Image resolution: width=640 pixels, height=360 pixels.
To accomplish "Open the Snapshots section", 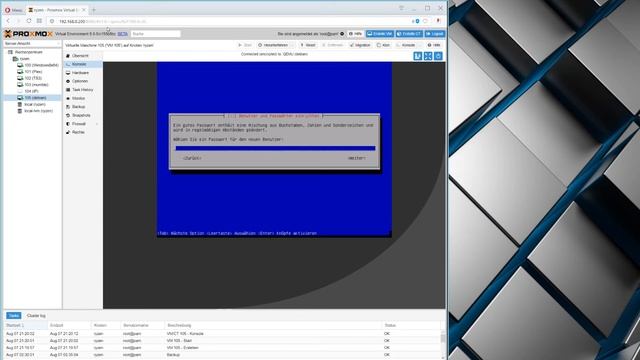I will pos(81,116).
